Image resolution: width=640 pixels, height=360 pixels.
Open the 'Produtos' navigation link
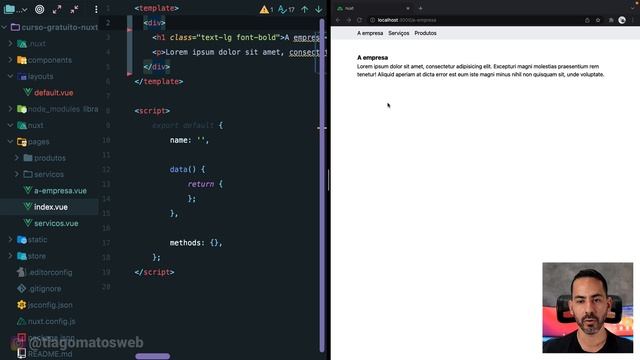tap(425, 33)
